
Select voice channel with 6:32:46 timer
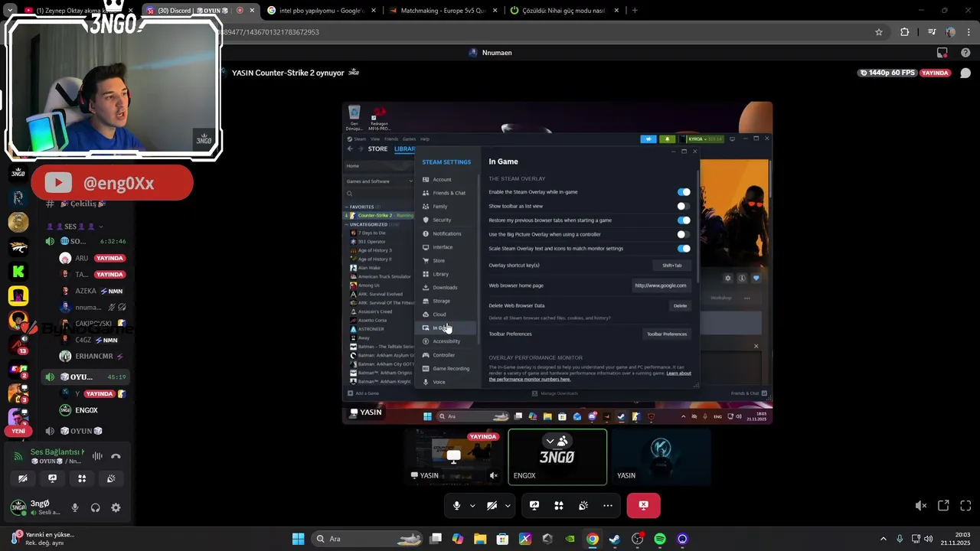(86, 241)
